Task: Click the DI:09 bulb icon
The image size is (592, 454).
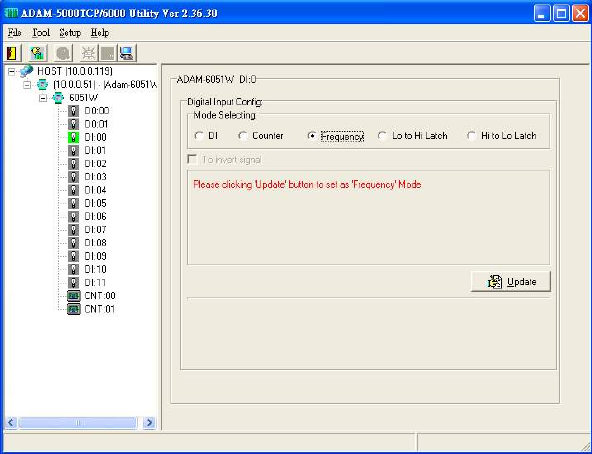Action: point(73,256)
